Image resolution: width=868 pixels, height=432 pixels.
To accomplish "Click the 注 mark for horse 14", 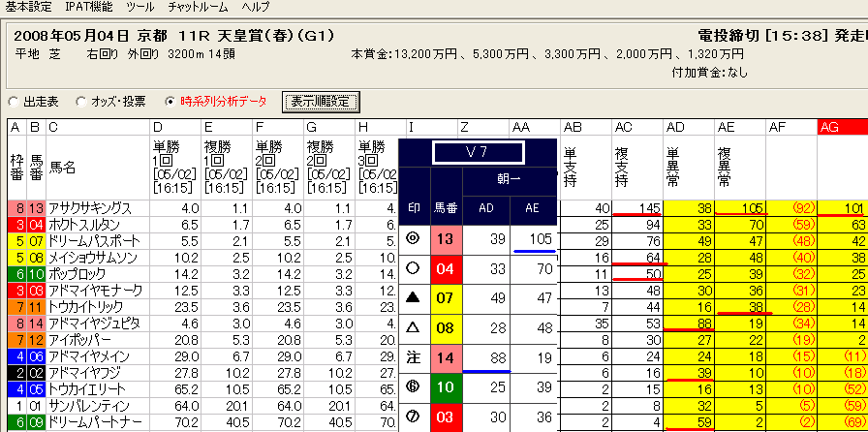I will click(x=413, y=357).
